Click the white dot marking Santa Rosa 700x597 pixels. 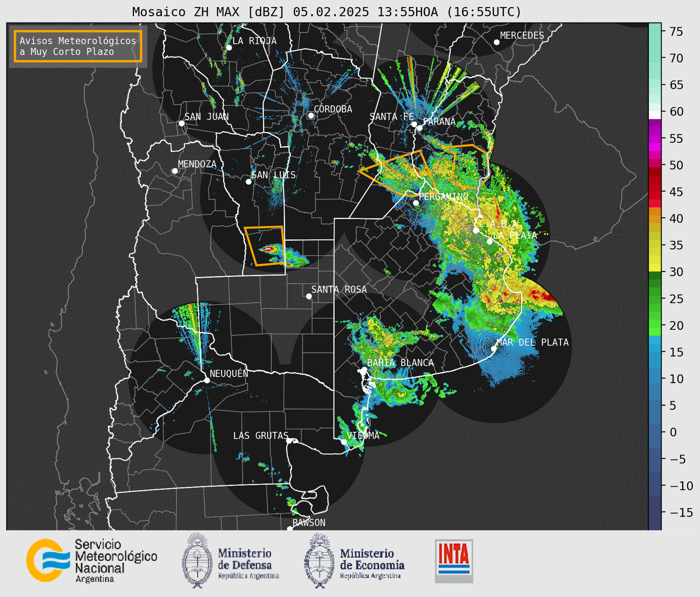(x=309, y=296)
